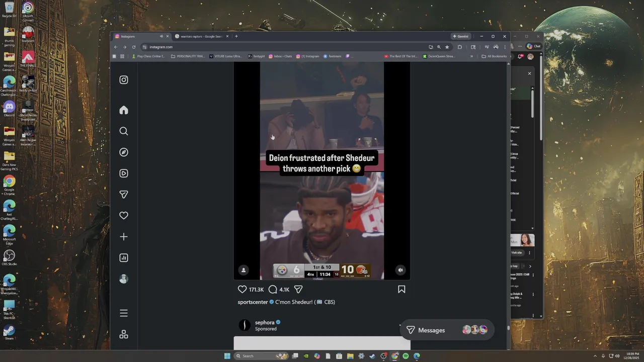Screen dimensions: 644x362
Task: Open Discord desktop shortcut
Action: [9, 109]
